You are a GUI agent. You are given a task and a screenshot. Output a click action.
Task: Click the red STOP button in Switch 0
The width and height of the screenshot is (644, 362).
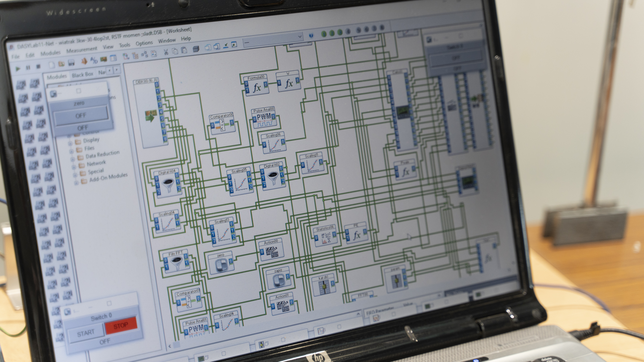click(121, 325)
